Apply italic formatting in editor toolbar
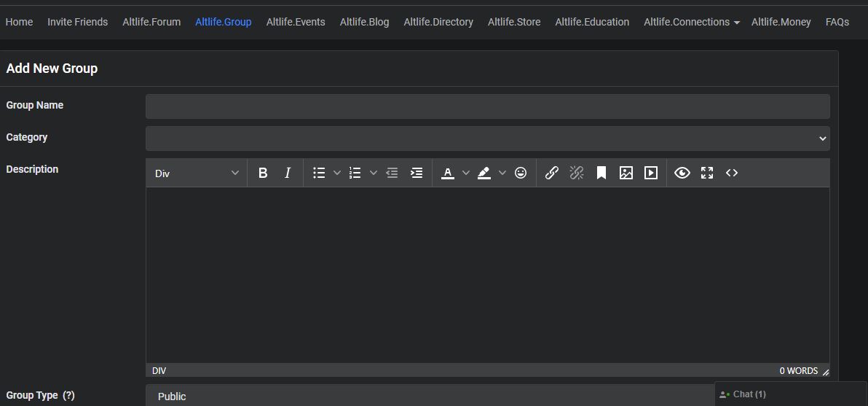The height and width of the screenshot is (406, 868). 288,173
